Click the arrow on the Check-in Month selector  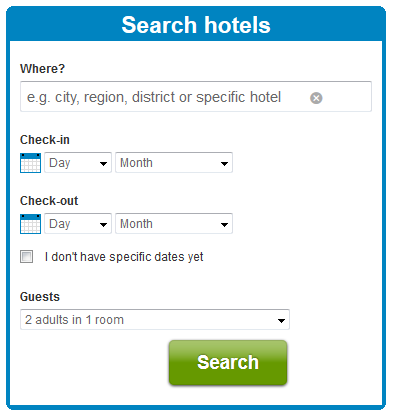point(224,164)
